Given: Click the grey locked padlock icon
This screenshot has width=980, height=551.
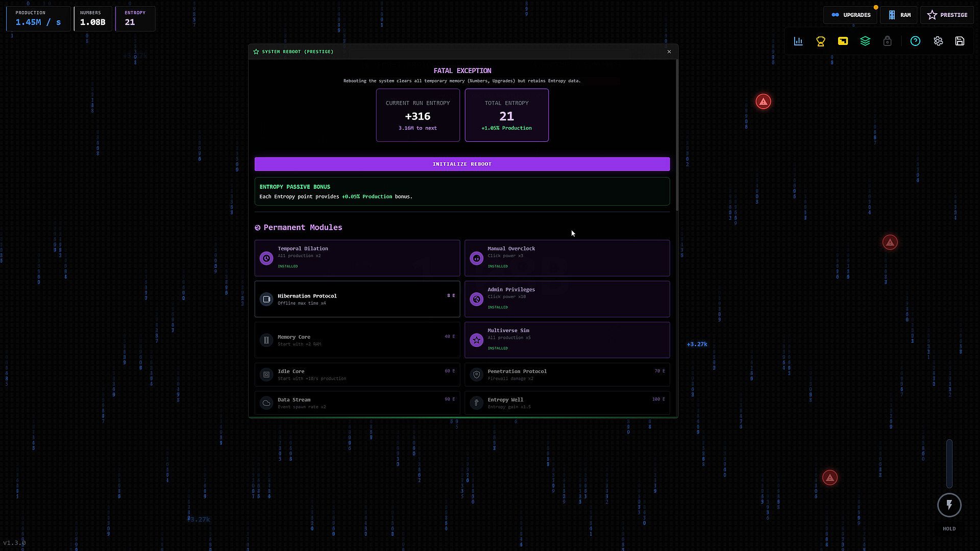Looking at the screenshot, I should pos(888,41).
